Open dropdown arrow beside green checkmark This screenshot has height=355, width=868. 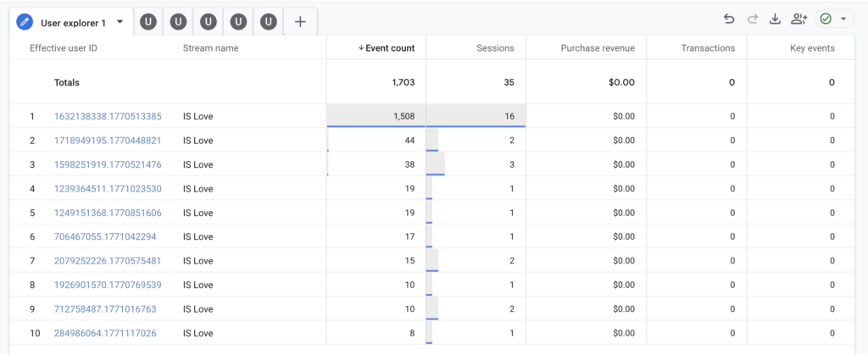[x=843, y=19]
